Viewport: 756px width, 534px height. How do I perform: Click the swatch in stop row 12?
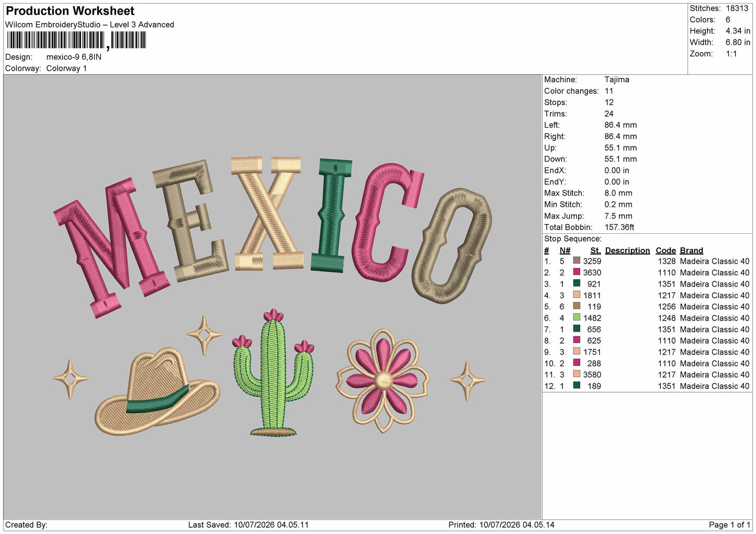(577, 385)
